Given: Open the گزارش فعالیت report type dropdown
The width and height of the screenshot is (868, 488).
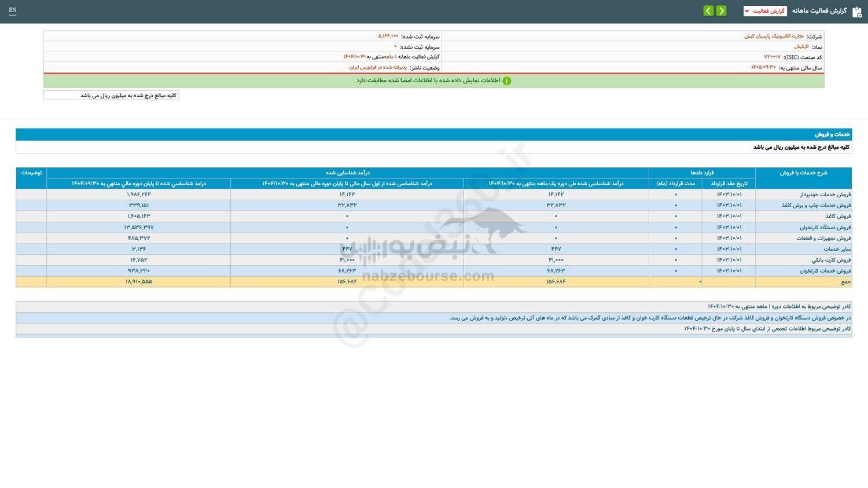Looking at the screenshot, I should (x=765, y=10).
